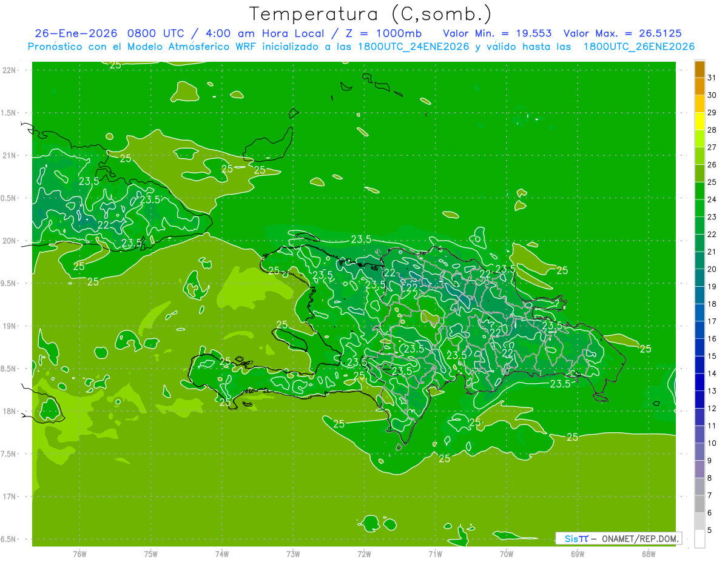Click the '72W' longitude label
Screen dimensions: 728x562
tap(364, 554)
